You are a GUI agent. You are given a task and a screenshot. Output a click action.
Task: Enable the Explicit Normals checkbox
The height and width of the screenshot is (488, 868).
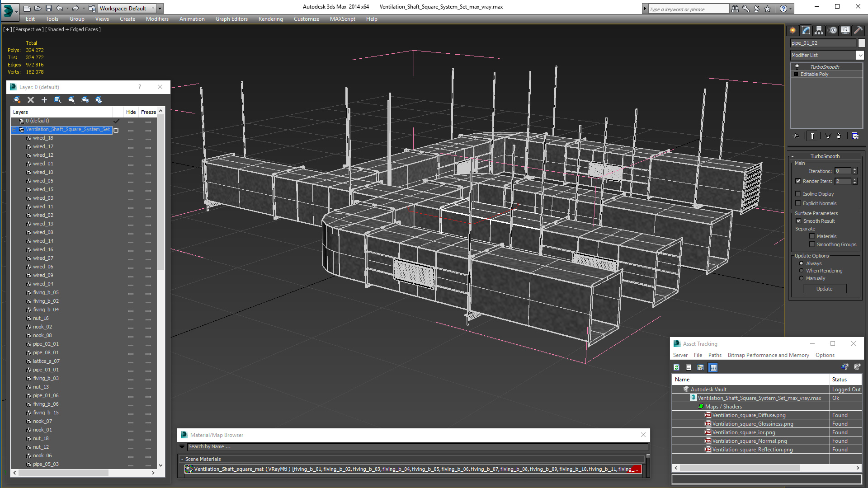[798, 203]
